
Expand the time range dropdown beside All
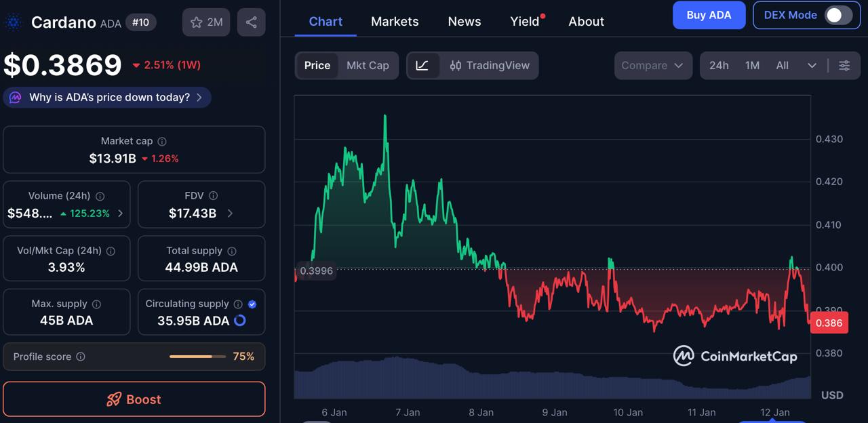[x=812, y=65]
